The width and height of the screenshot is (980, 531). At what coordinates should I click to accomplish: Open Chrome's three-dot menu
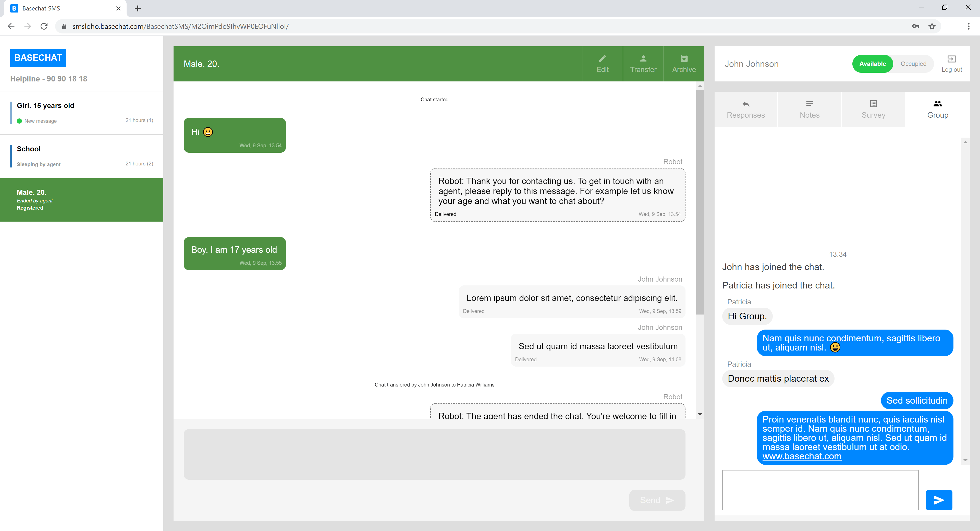(969, 26)
